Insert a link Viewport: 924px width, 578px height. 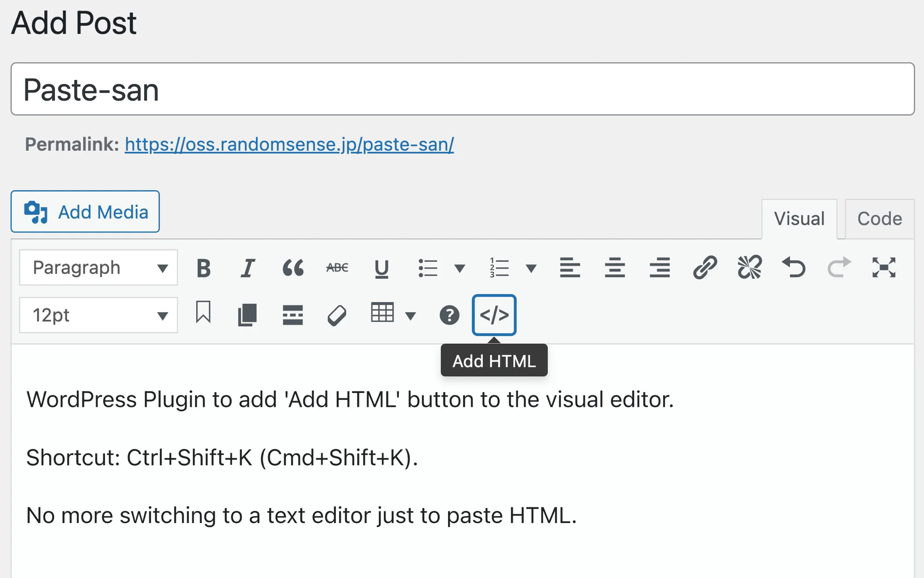[705, 267]
